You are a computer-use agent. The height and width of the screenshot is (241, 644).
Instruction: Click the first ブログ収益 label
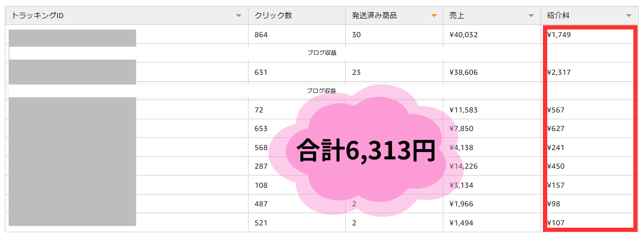pos(322,53)
